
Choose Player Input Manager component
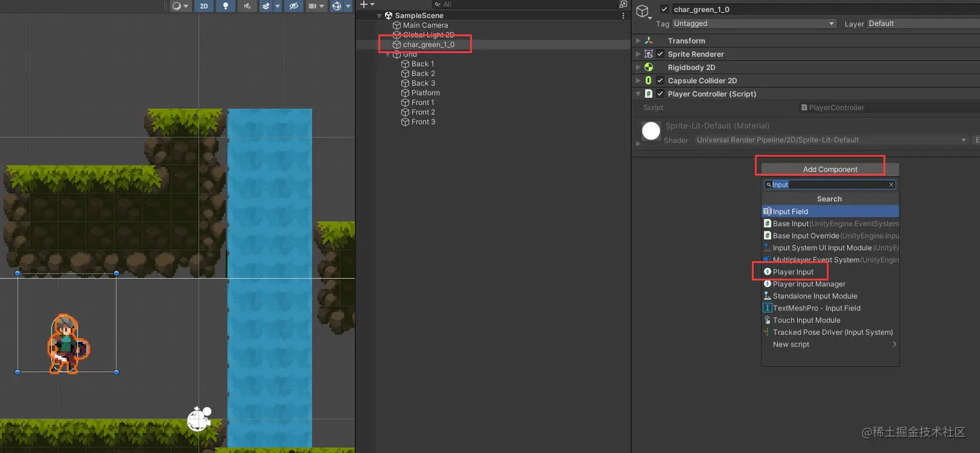830,284
